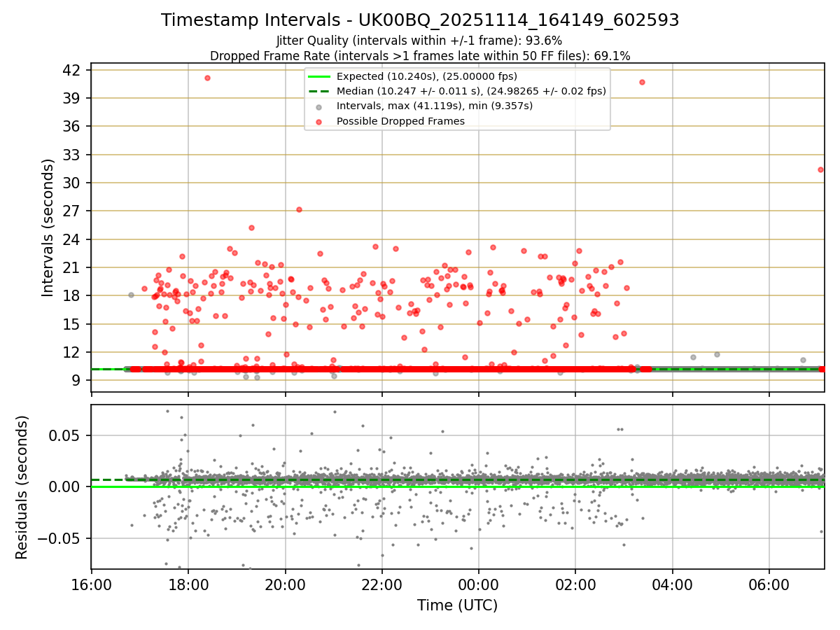This screenshot has height=630, width=840.
Task: Select legend entry 'Intervals, max (41.119s), min (9.357s)'
Action: point(435,106)
